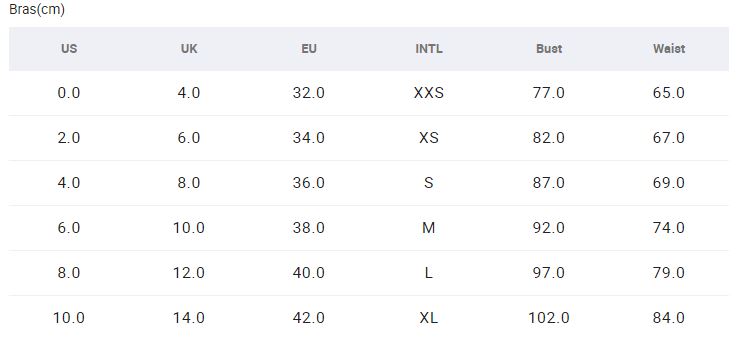Select the EU 36.0 cell

tap(309, 183)
